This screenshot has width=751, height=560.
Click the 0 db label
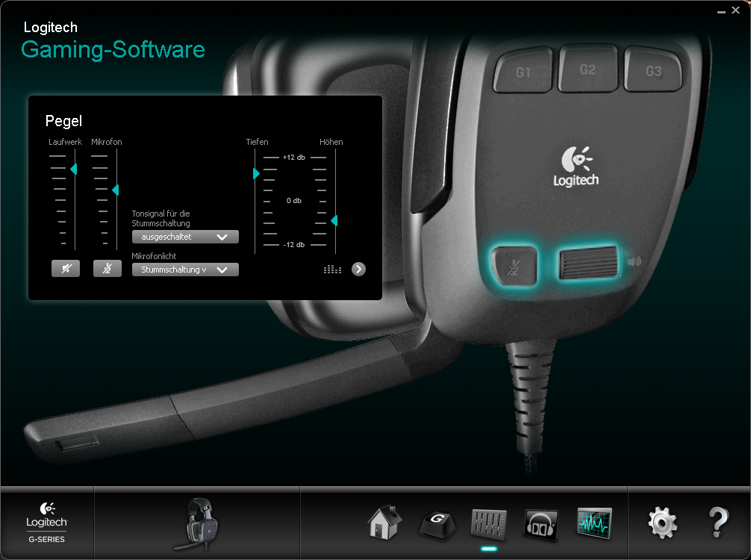[294, 201]
